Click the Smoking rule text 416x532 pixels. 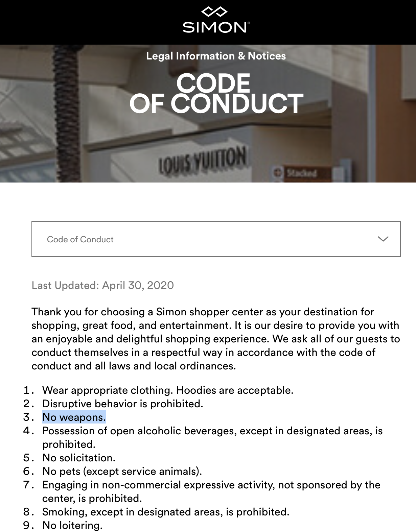coord(165,512)
